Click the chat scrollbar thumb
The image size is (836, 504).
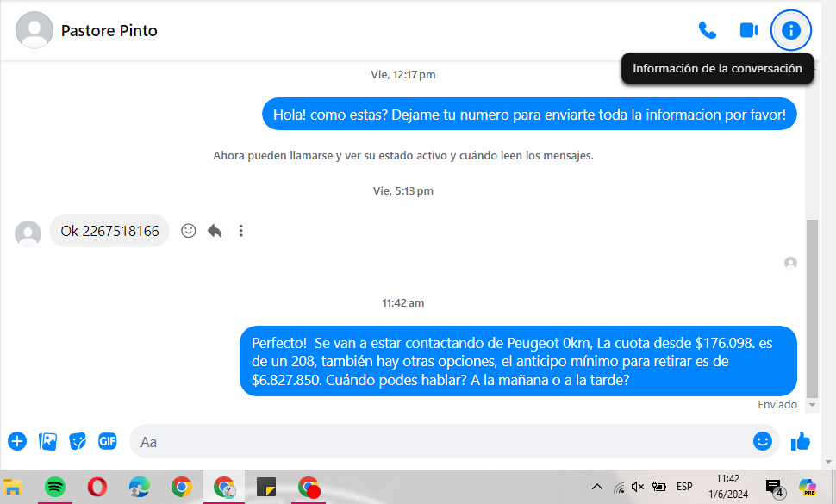[x=812, y=308]
